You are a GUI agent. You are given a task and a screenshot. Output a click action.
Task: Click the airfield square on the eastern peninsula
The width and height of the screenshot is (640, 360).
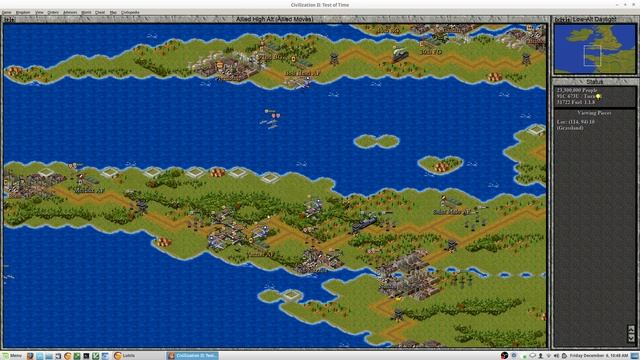(x=536, y=130)
